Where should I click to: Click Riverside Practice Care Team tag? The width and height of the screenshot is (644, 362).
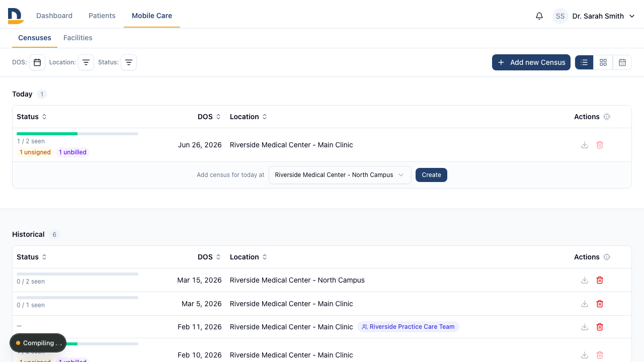(408, 327)
